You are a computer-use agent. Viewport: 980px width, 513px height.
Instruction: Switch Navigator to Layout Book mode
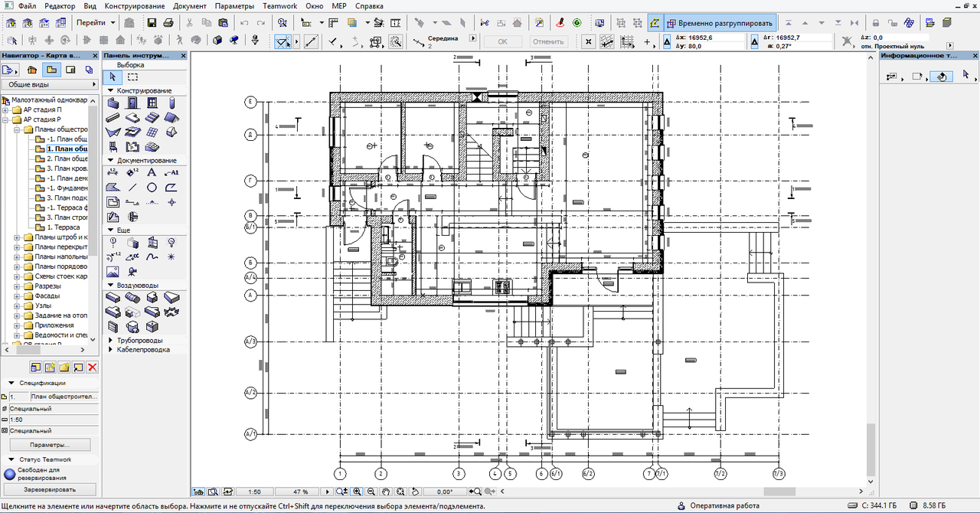(x=71, y=70)
